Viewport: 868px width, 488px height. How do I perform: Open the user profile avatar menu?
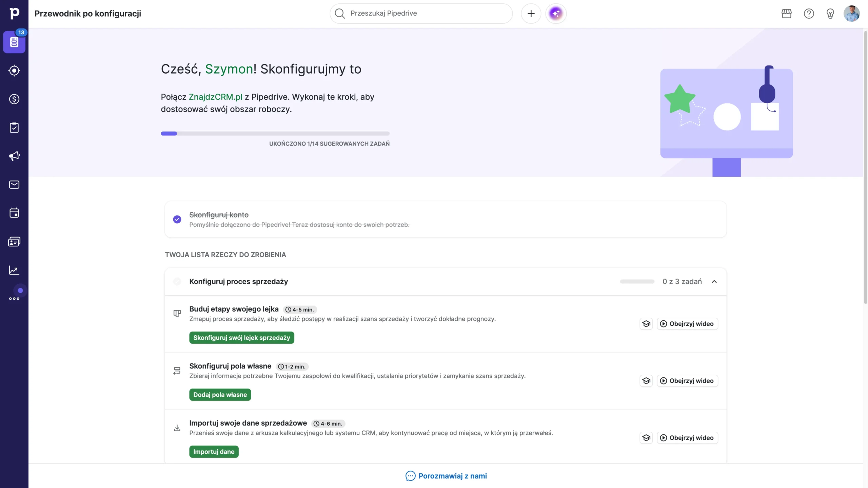(x=852, y=14)
